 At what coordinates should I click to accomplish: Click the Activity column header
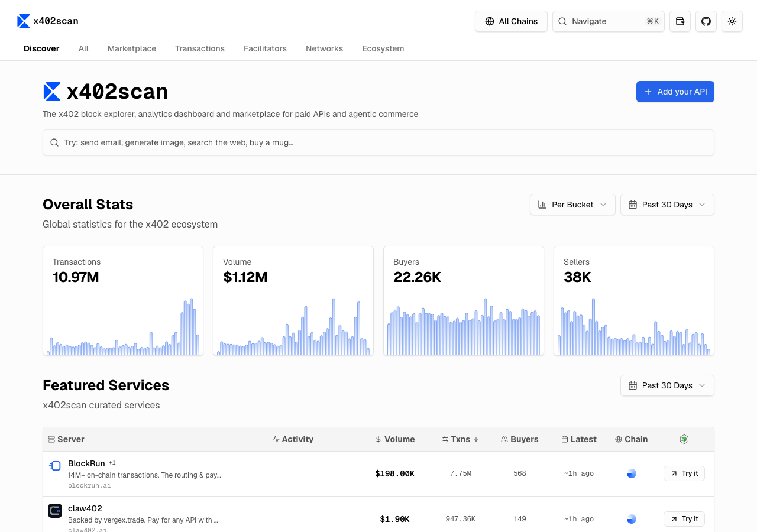293,439
